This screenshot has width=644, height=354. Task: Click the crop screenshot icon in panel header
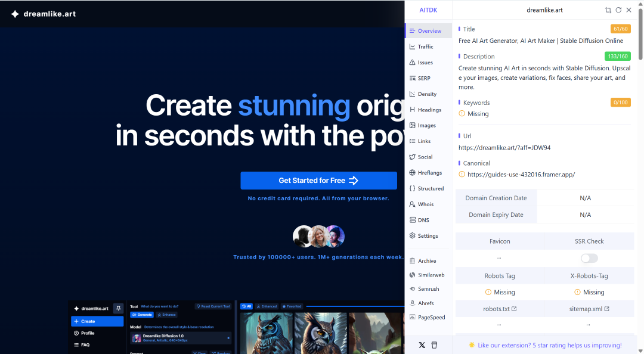coord(608,10)
